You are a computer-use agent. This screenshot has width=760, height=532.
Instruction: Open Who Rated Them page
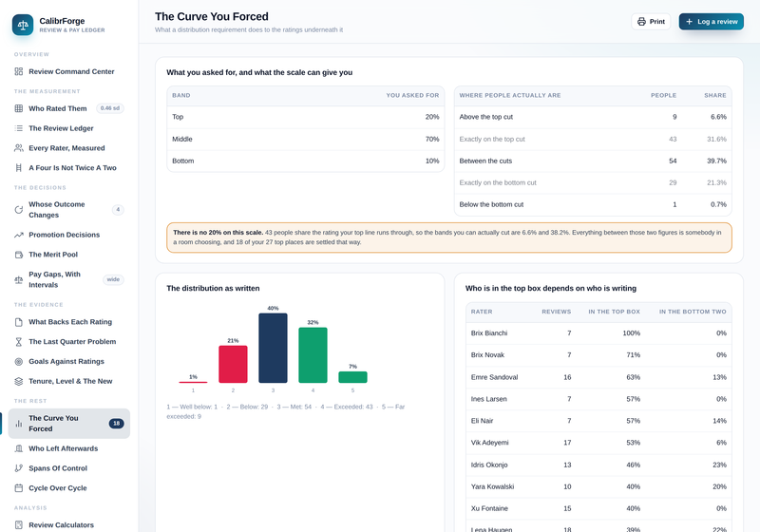[68, 108]
